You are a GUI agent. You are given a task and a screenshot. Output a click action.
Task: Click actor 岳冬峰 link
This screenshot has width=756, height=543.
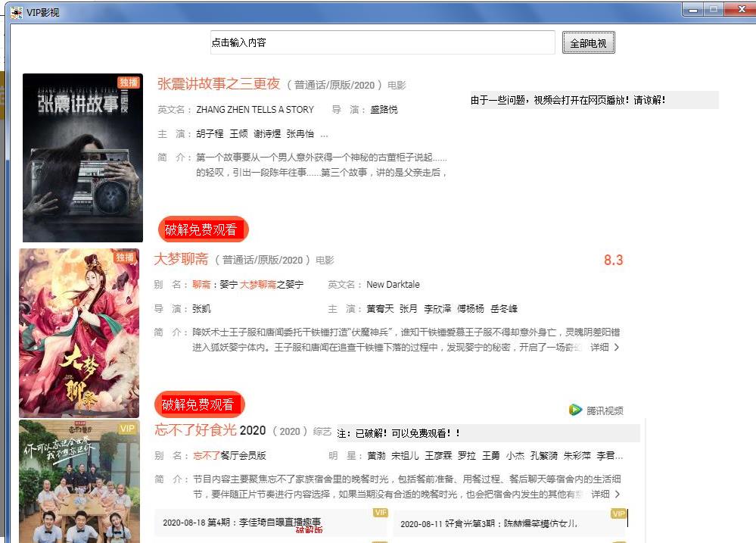pos(504,308)
